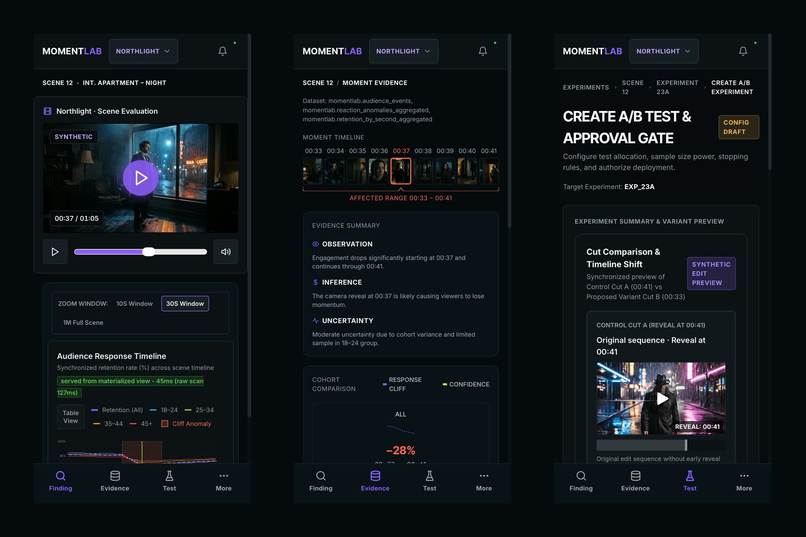The width and height of the screenshot is (806, 537).
Task: Click the 'EXP_23A' target experiment value
Action: pyautogui.click(x=639, y=187)
